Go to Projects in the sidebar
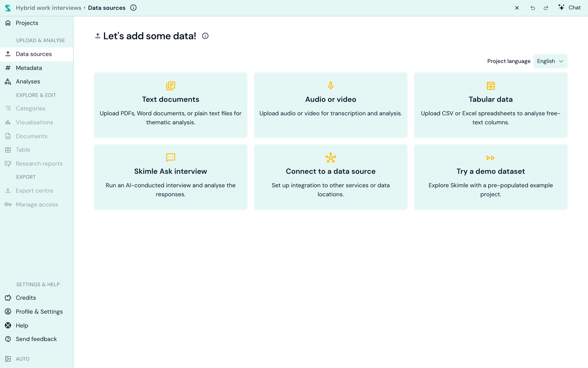 coord(37,23)
